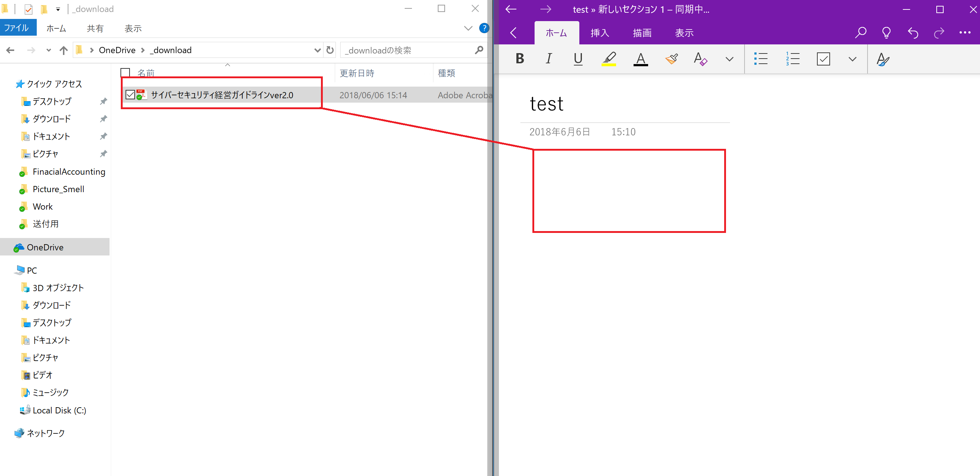Viewport: 980px width, 476px height.
Task: Navigate to the OneDrive folder in sidebar
Action: point(45,247)
